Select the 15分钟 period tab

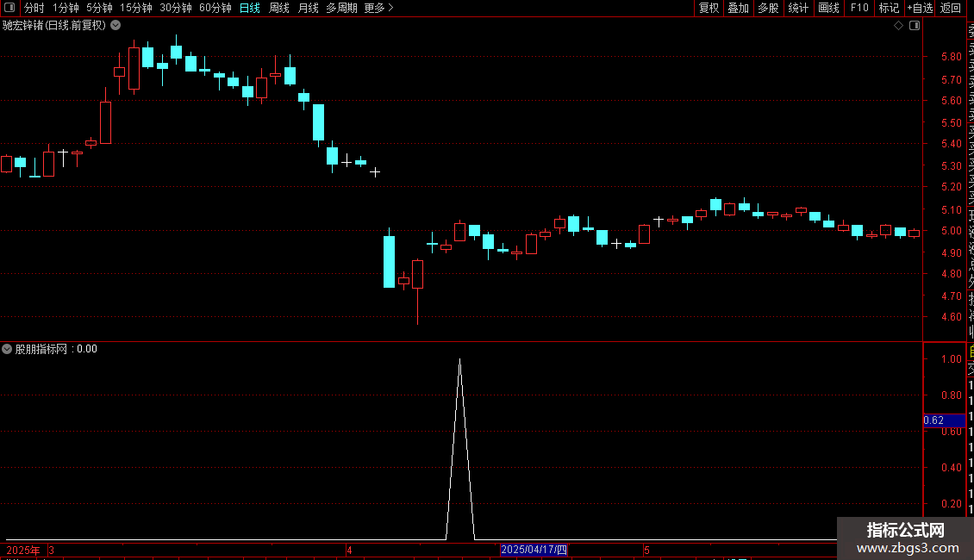click(x=136, y=8)
